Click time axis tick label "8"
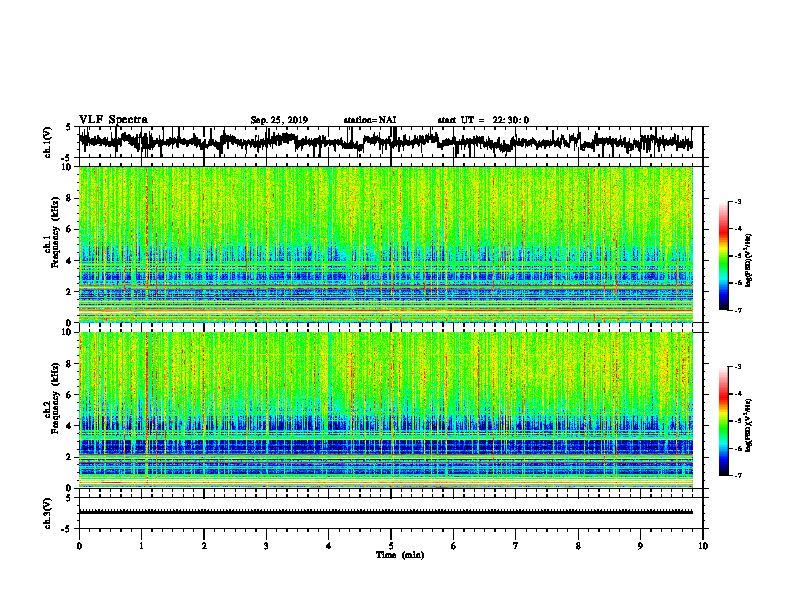The height and width of the screenshot is (612, 792). click(578, 546)
